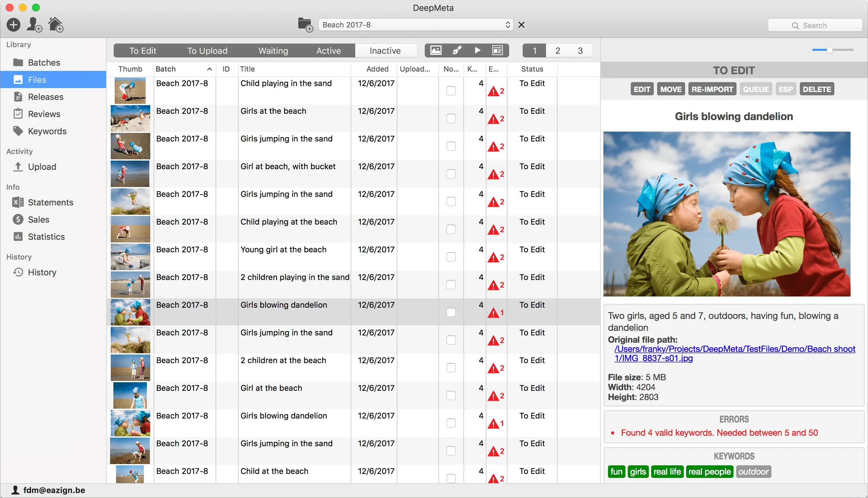Viewport: 868px width, 498px height.
Task: Tick checkbox for Young girl at the beach
Action: coord(451,257)
